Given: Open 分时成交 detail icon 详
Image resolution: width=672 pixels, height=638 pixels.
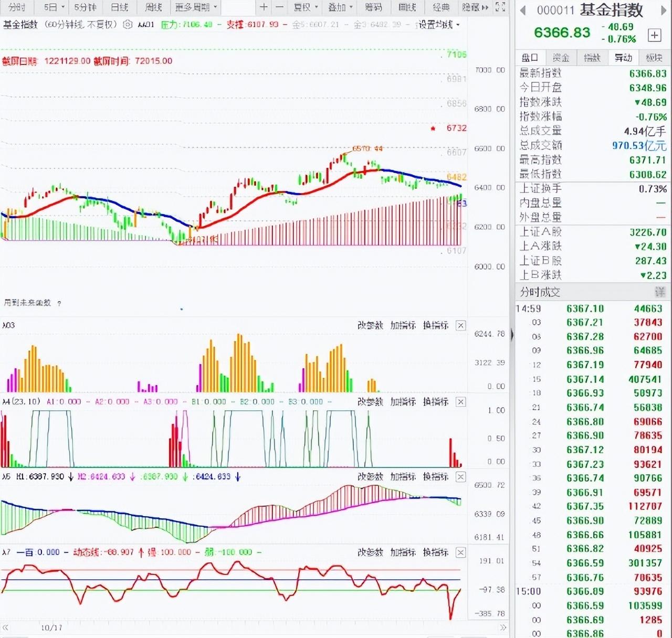Looking at the screenshot, I should (660, 292).
